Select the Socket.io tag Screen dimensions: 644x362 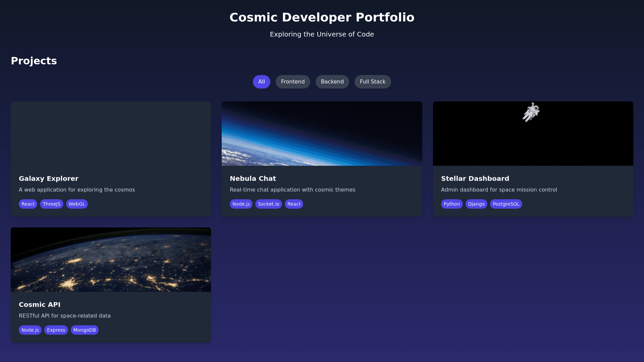coord(268,204)
